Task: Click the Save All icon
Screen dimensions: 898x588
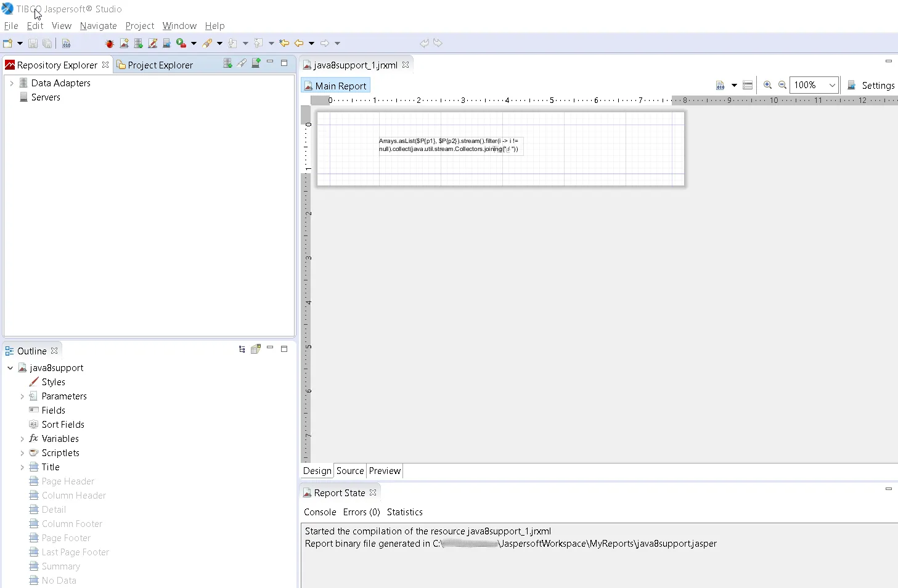Action: [x=47, y=43]
